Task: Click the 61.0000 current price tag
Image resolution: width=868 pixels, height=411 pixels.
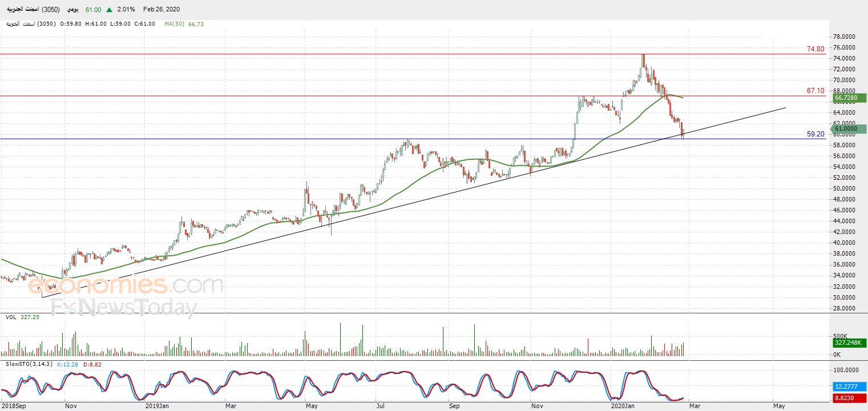Action: point(850,129)
